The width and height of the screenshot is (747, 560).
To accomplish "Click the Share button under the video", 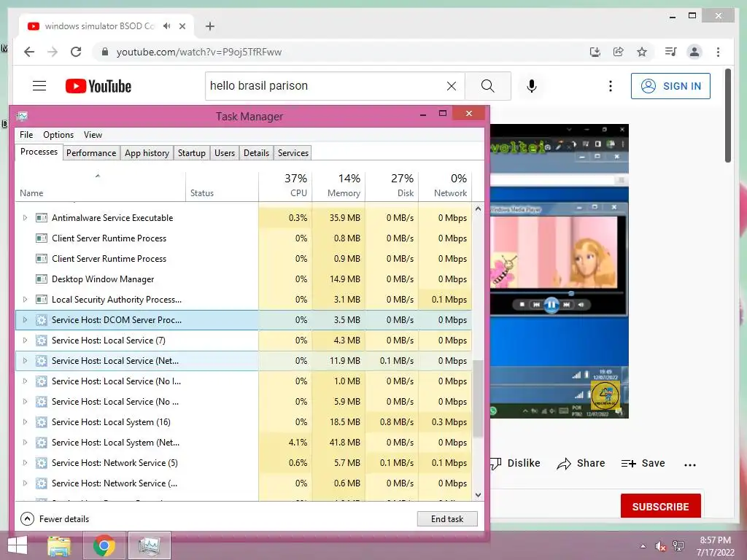I will 581,463.
